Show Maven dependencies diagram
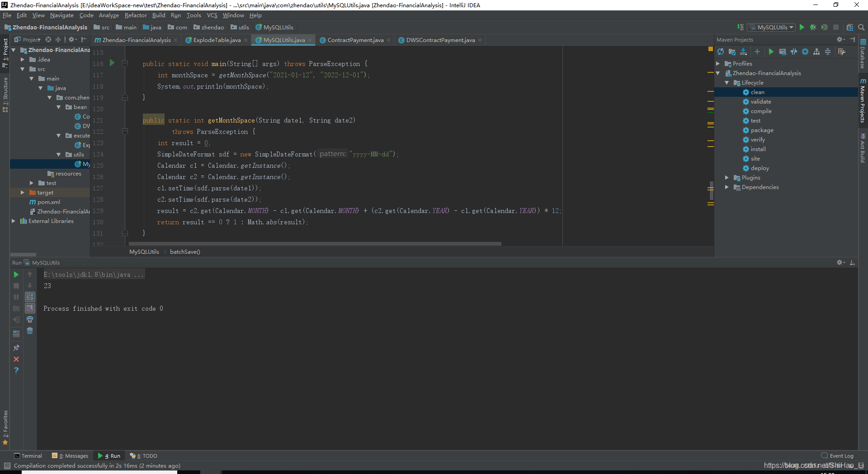The width and height of the screenshot is (868, 474). 816,52
